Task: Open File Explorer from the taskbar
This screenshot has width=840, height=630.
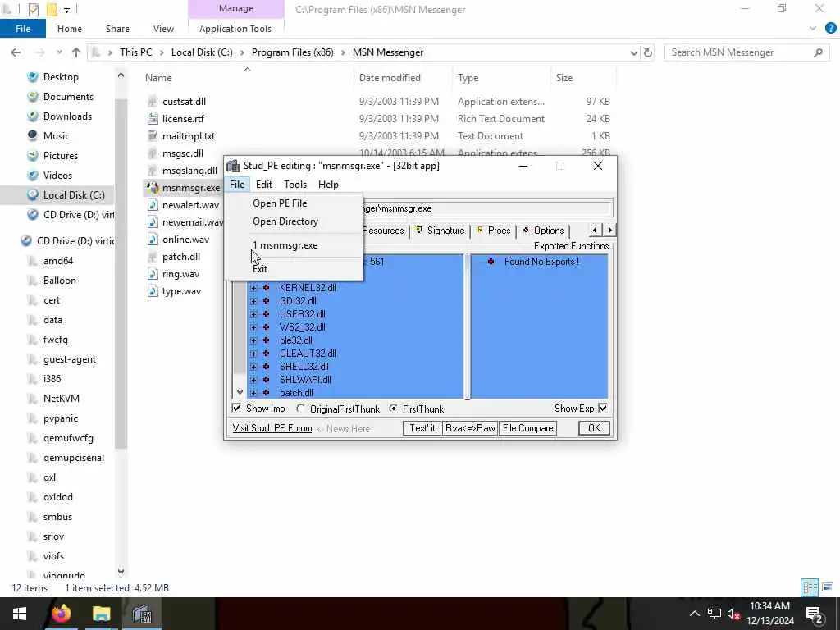Action: pos(101,614)
